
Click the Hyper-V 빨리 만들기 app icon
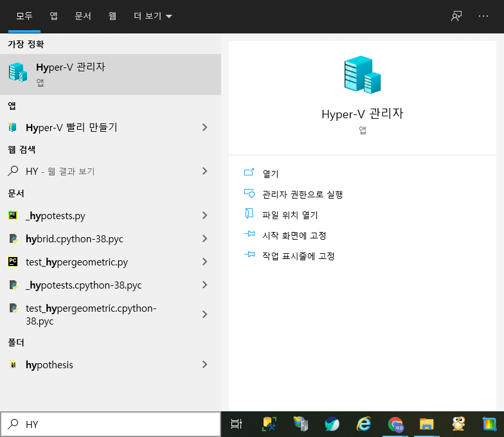(13, 127)
